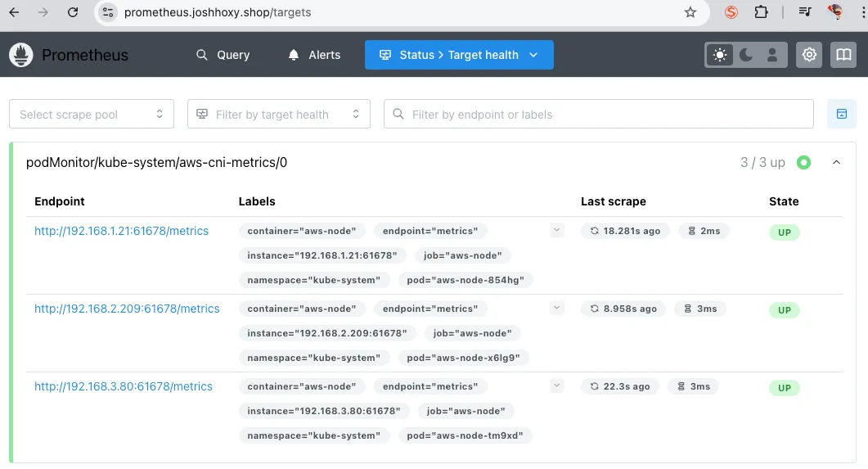Click UP state badge for 192.168.3.80
This screenshot has height=469, width=868.
coord(785,388)
